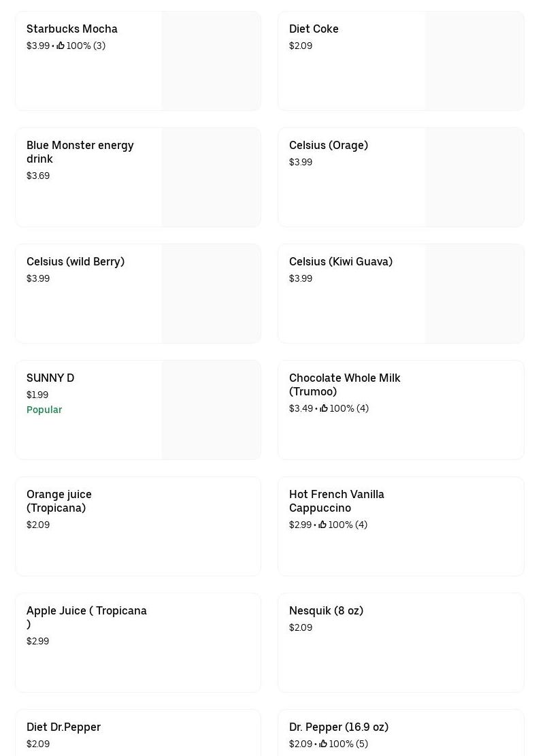Image resolution: width=547 pixels, height=756 pixels.
Task: Select Diet Dr.Pepper item
Action: click(x=138, y=733)
